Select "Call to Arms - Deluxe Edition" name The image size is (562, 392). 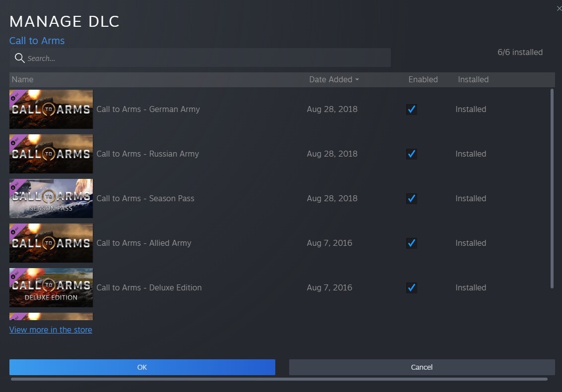pos(149,287)
